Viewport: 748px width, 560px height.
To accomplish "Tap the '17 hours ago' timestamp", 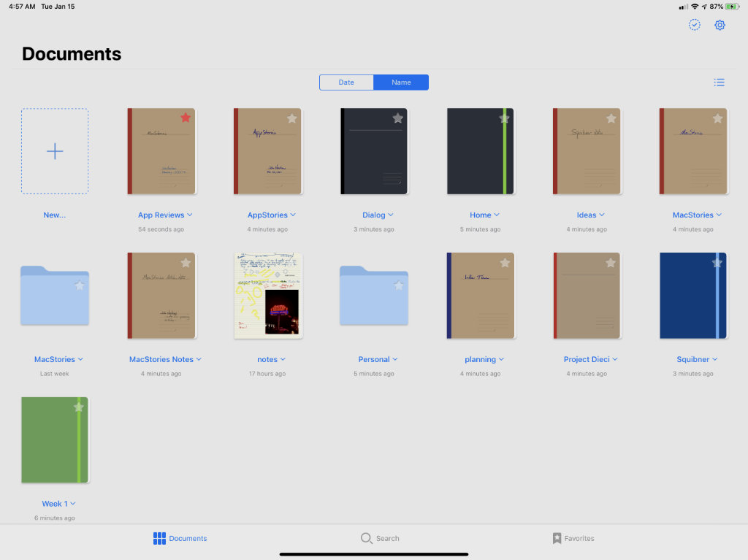I will pos(267,374).
